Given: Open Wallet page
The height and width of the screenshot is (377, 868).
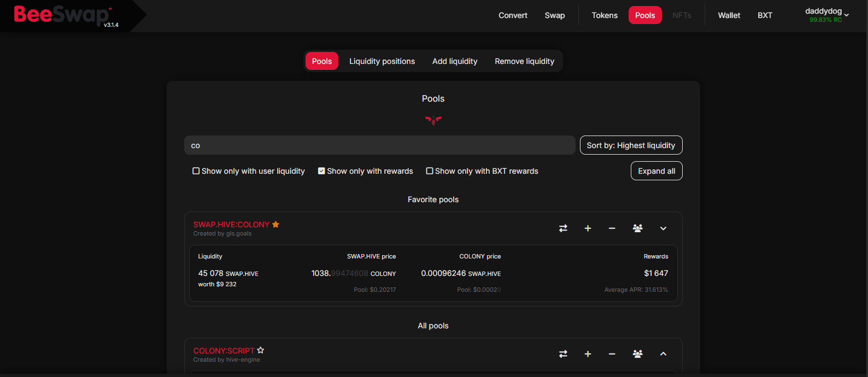Looking at the screenshot, I should [x=729, y=15].
